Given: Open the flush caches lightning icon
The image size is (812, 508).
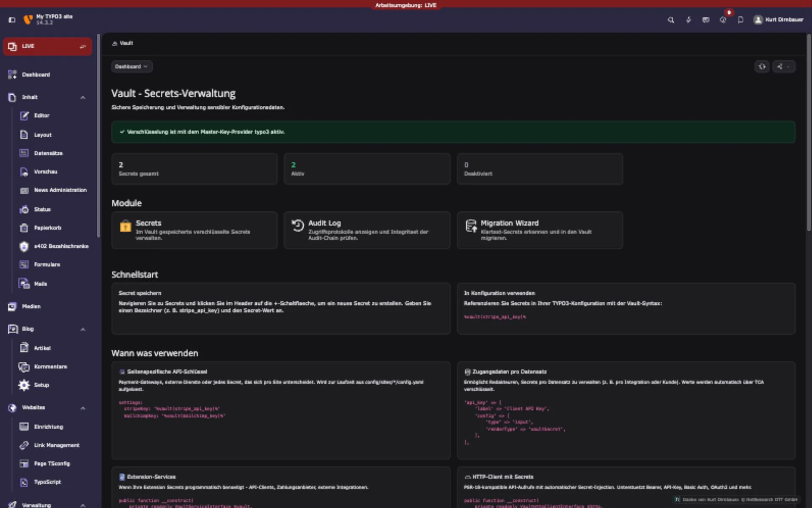Looking at the screenshot, I should point(689,20).
